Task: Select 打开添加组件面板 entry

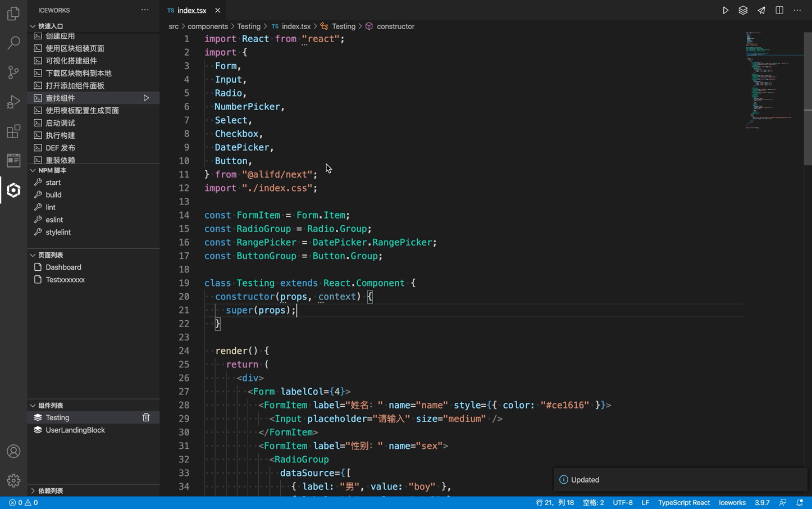Action: [93, 85]
